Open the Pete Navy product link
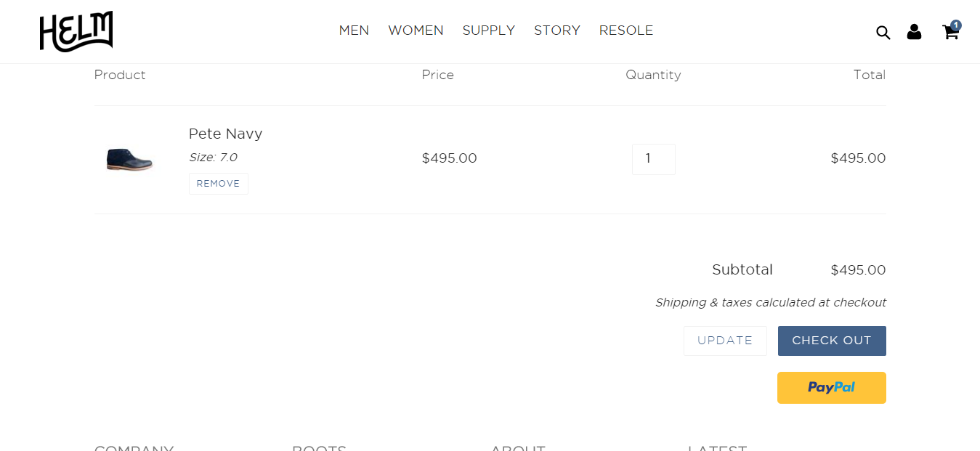The height and width of the screenshot is (451, 980). 225,134
